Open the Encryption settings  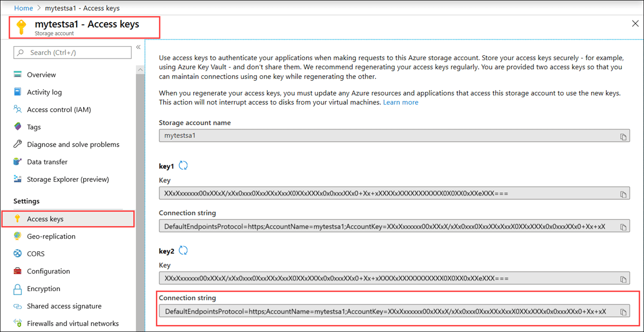[x=42, y=288]
